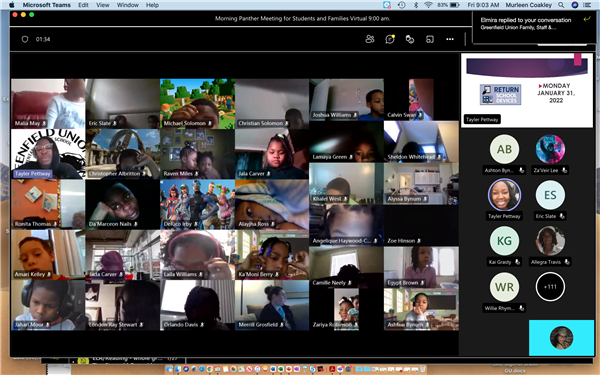Click the ES avatar for Eric Slate

tap(550, 195)
